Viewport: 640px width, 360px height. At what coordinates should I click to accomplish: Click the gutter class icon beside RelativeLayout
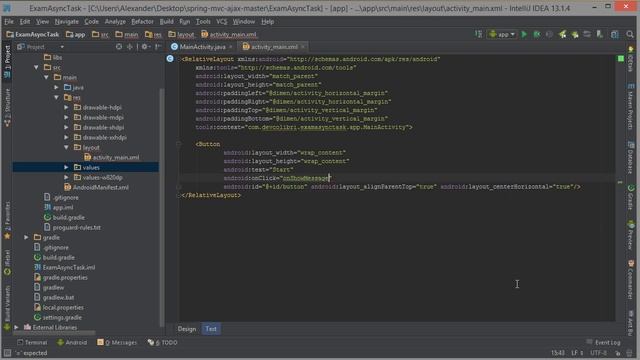[170, 59]
